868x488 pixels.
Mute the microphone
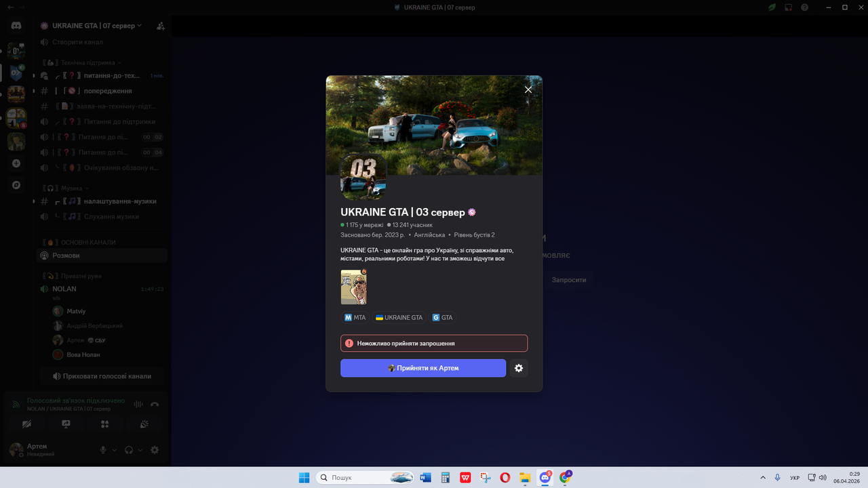click(103, 450)
